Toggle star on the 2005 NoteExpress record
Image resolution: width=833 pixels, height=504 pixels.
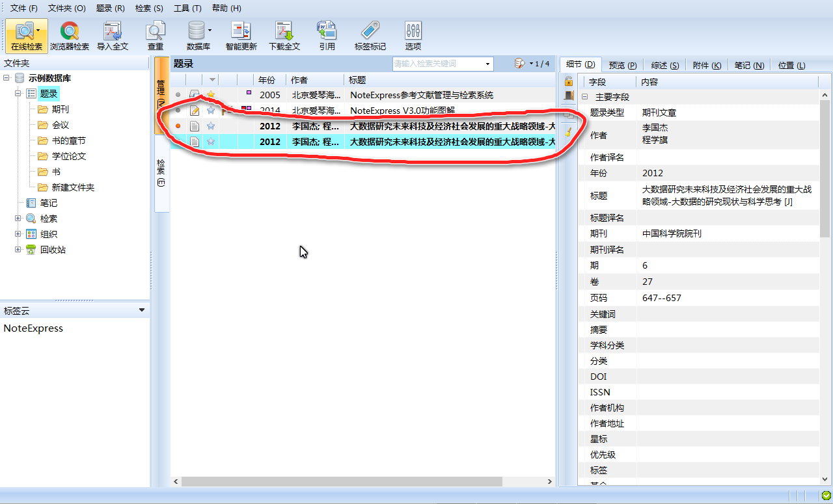(211, 95)
